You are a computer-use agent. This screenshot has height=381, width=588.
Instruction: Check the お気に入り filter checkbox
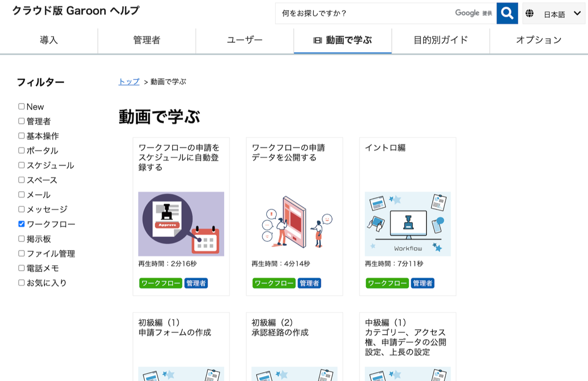[22, 283]
